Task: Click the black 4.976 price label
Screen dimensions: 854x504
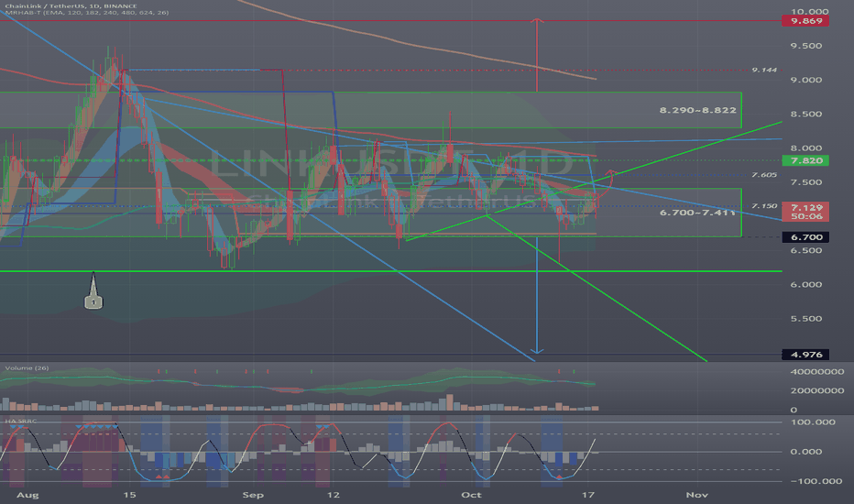Action: [x=805, y=355]
